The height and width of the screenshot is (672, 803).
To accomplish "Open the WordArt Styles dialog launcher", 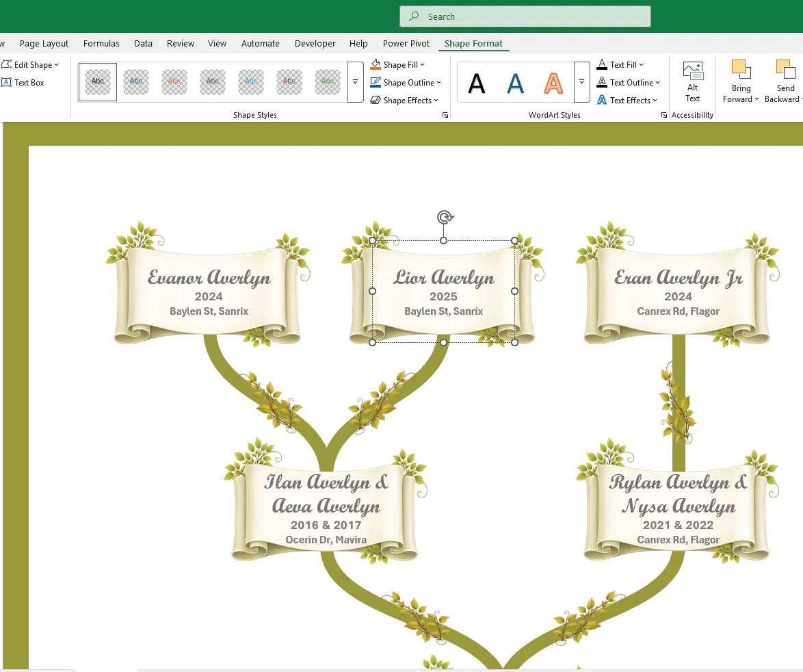I will (x=663, y=116).
